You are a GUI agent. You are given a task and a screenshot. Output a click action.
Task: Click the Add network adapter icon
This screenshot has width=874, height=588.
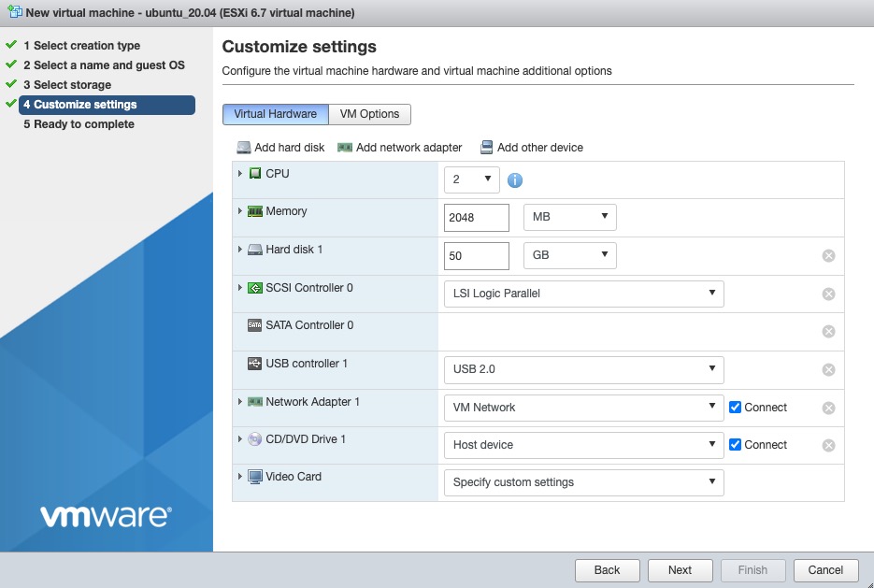click(345, 148)
